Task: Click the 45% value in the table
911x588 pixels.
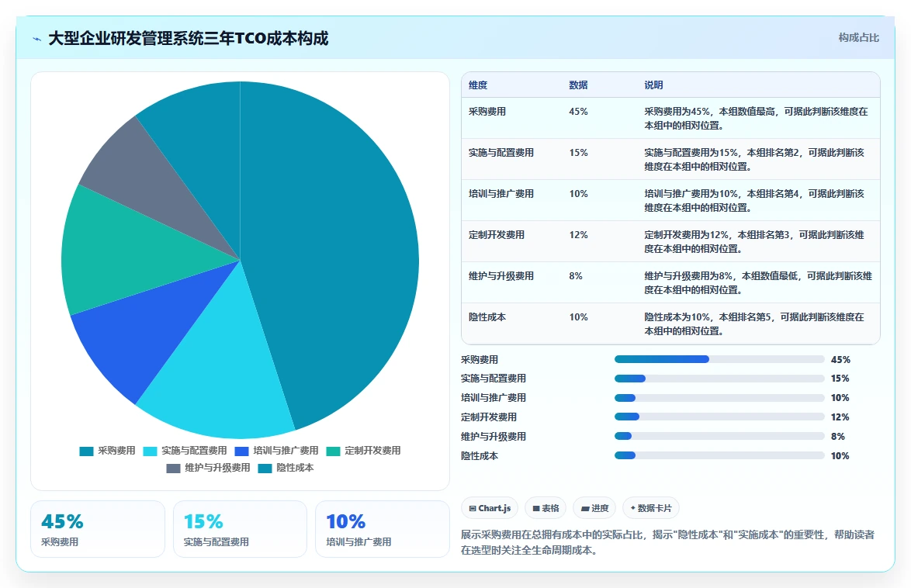Action: click(x=578, y=112)
